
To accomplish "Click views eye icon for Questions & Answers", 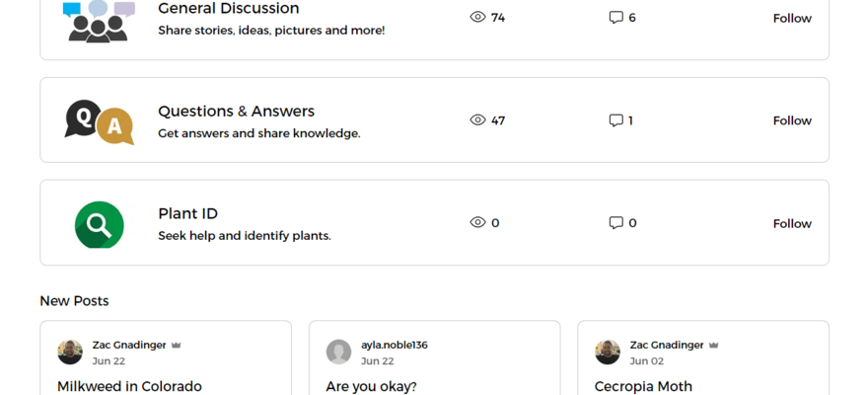I will click(x=478, y=120).
